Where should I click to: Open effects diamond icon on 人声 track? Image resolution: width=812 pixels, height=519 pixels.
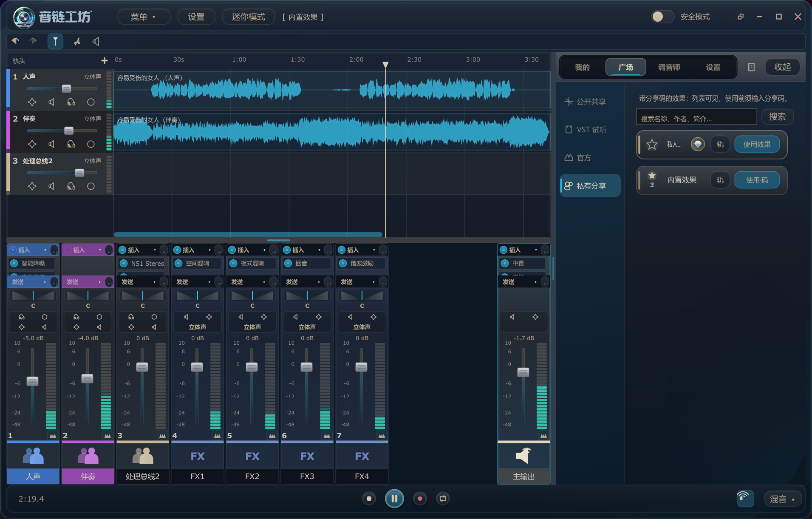[x=32, y=102]
